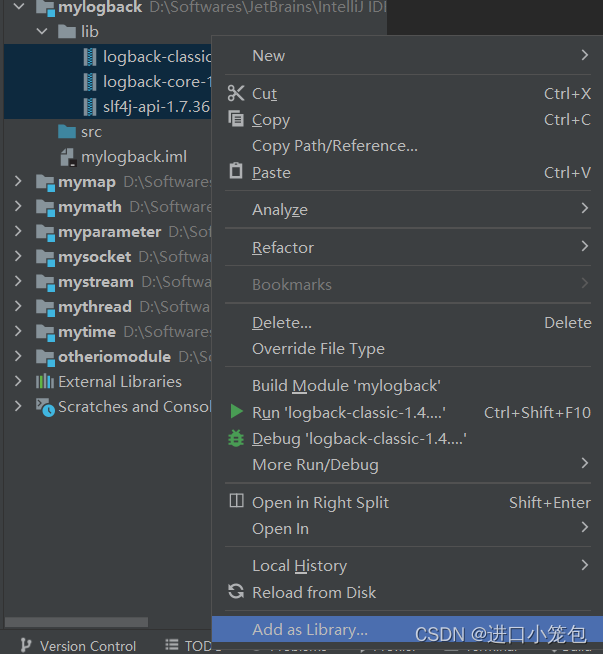Click the lib folder icon
The image size is (603, 654).
coord(67,32)
